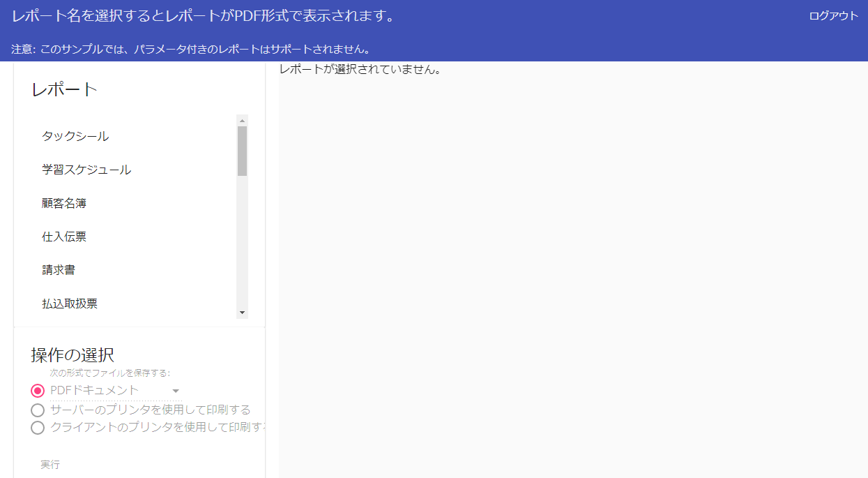Select クライアントのプリンタ print radio button
868x478 pixels.
click(x=38, y=427)
